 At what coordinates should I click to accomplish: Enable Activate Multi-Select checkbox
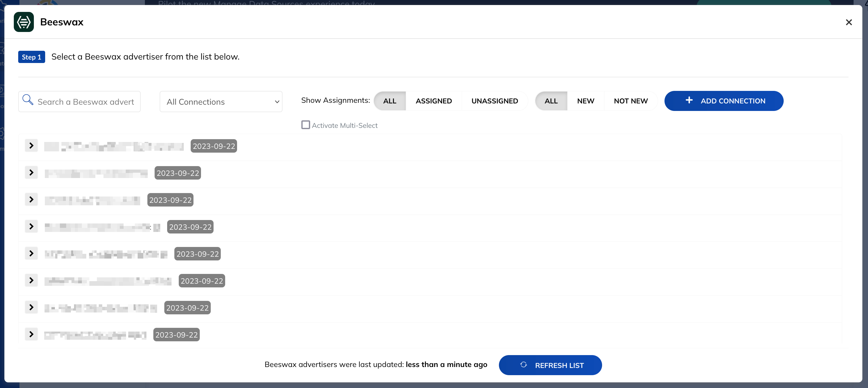[305, 125]
